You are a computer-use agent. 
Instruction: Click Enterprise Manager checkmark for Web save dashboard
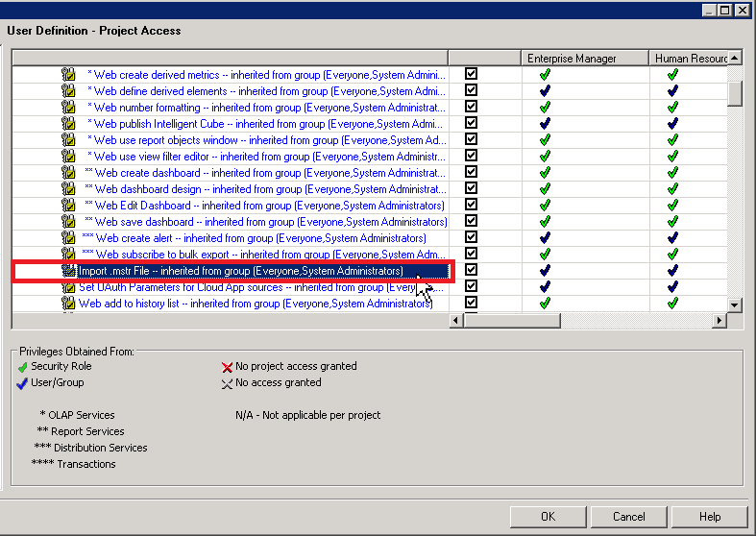pos(545,222)
